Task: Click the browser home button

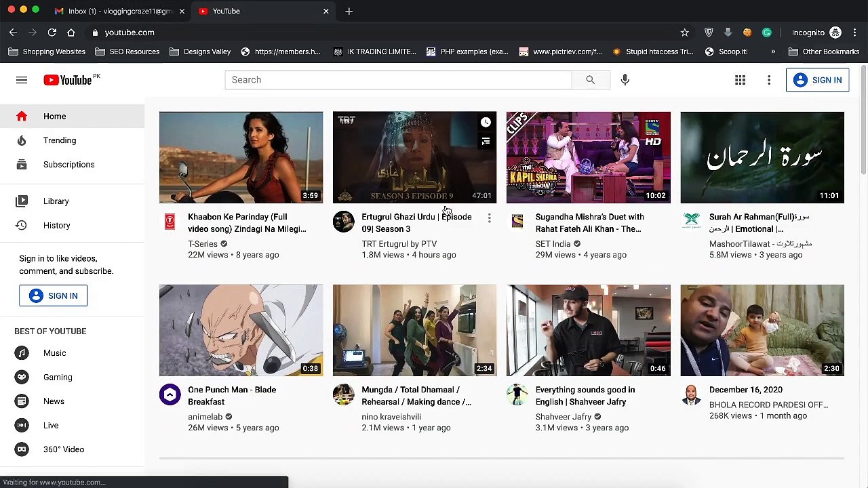Action: 71,33
